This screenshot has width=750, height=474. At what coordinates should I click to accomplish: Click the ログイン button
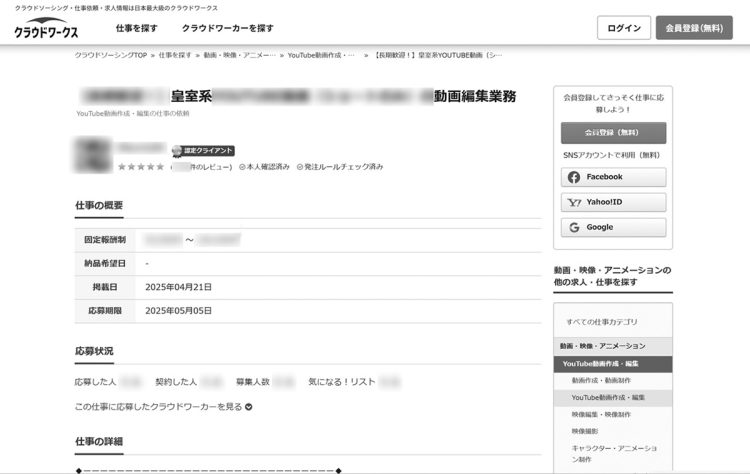(623, 28)
